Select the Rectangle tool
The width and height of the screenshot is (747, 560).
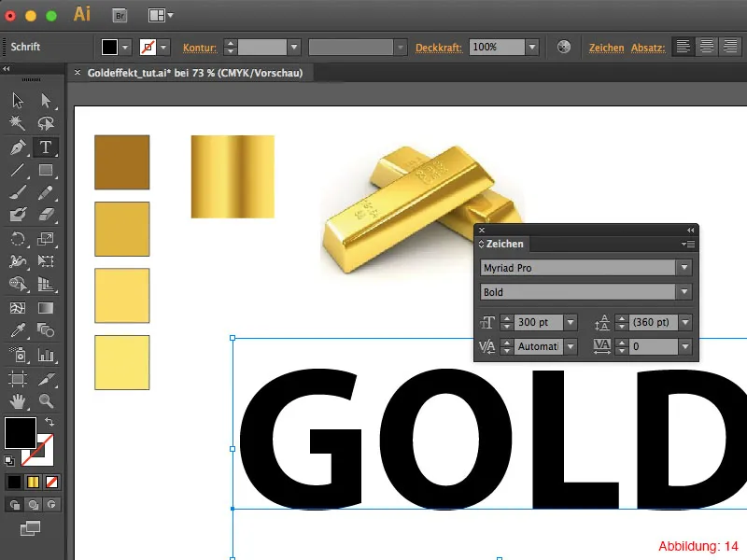click(46, 170)
